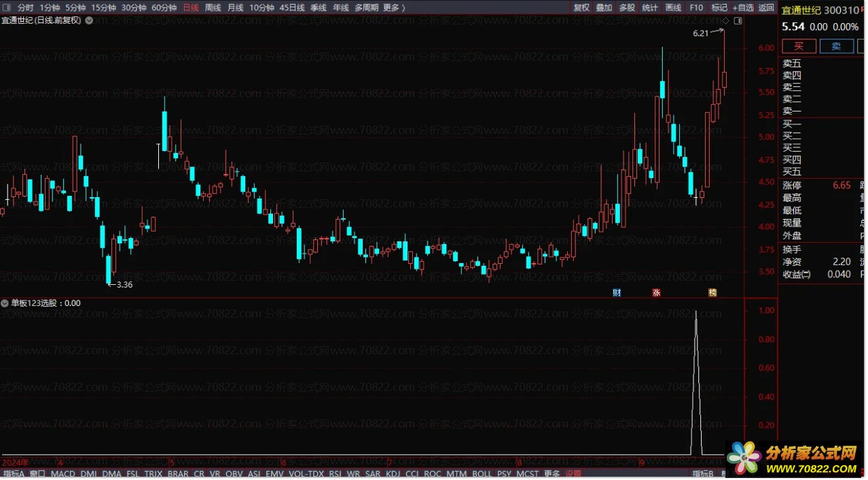Apply the MACD indicator
868x480 pixels.
(x=63, y=474)
